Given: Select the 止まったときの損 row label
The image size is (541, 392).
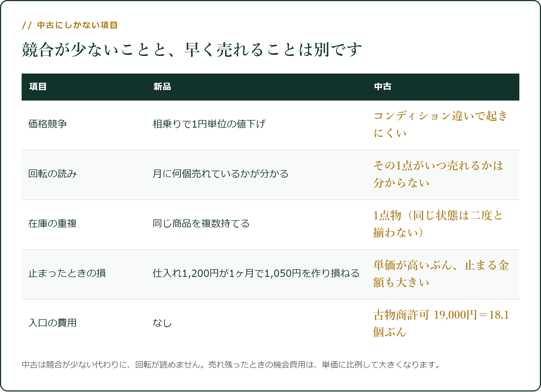Looking at the screenshot, I should coord(67,273).
